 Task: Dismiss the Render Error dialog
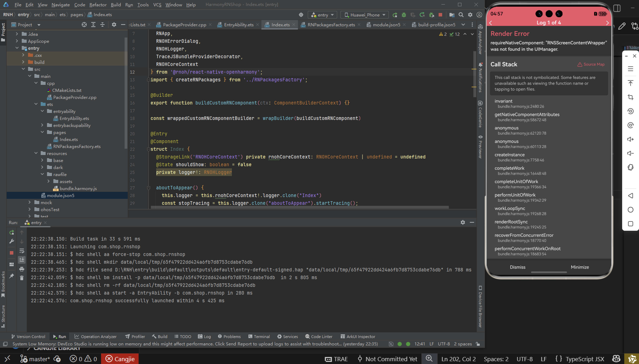517,267
